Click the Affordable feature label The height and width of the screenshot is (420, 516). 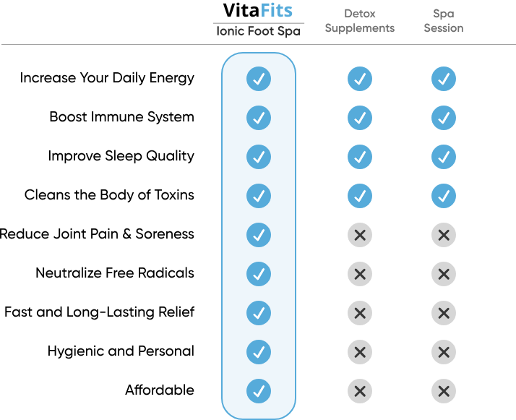(160, 390)
